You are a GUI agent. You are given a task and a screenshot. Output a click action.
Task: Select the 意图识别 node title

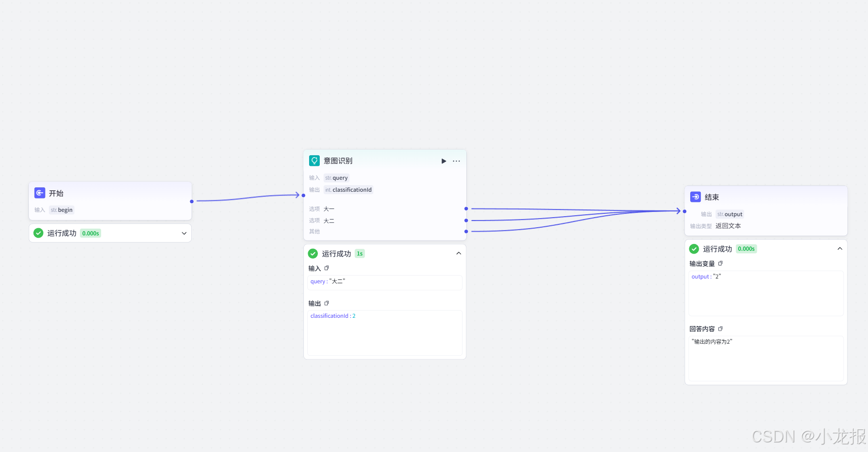coord(338,161)
